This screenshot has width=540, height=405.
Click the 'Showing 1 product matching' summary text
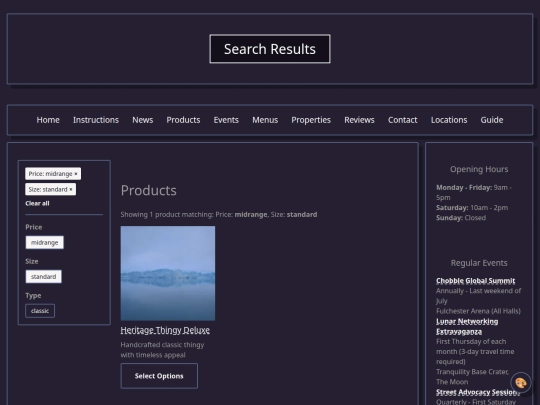click(x=219, y=215)
